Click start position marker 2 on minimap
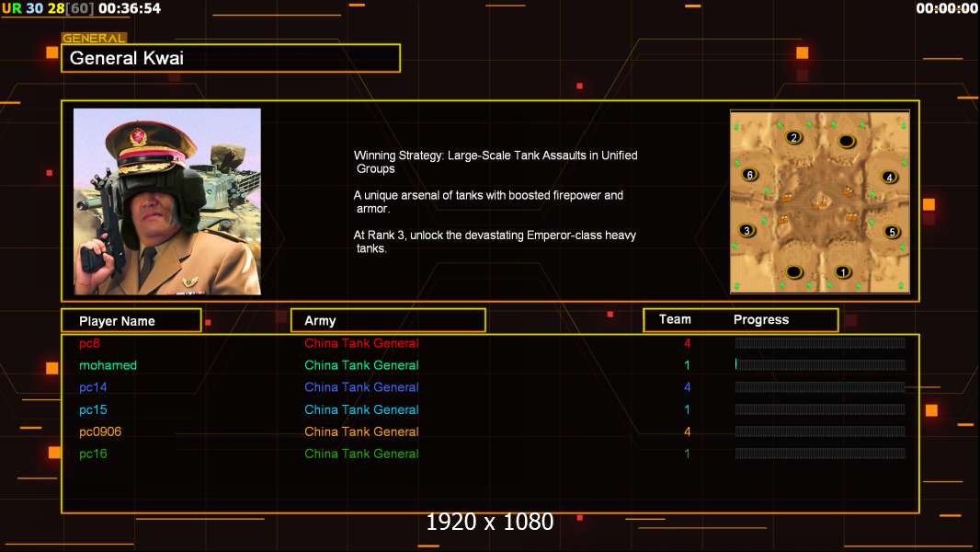This screenshot has height=552, width=980. (793, 137)
